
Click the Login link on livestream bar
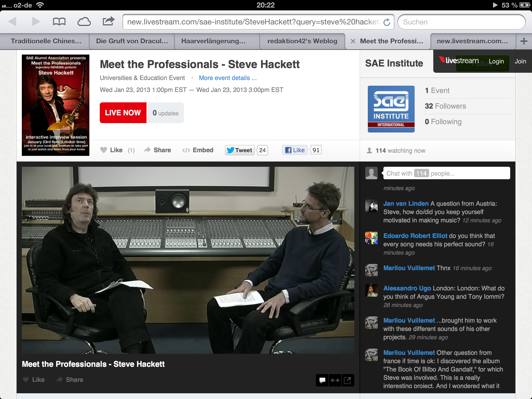click(496, 62)
